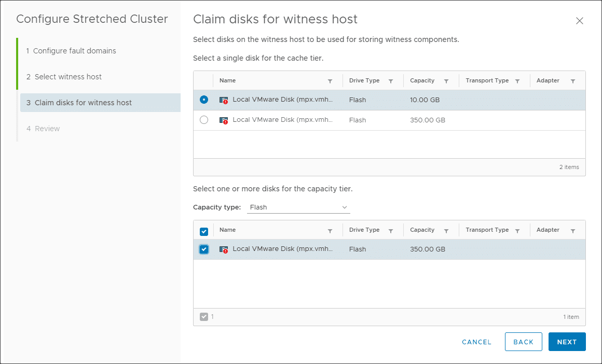602x364 pixels.
Task: Close the Configure Stretched Cluster dialog
Action: [580, 21]
